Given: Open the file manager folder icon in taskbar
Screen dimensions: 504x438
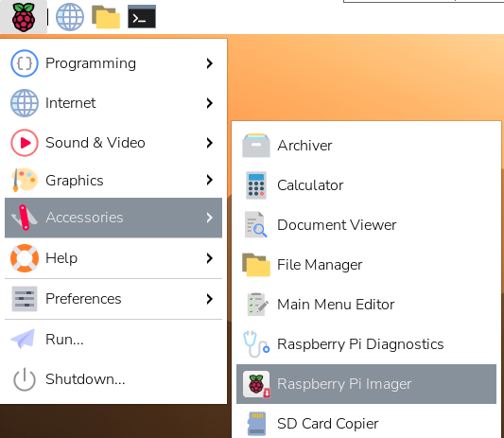Looking at the screenshot, I should pos(106,17).
